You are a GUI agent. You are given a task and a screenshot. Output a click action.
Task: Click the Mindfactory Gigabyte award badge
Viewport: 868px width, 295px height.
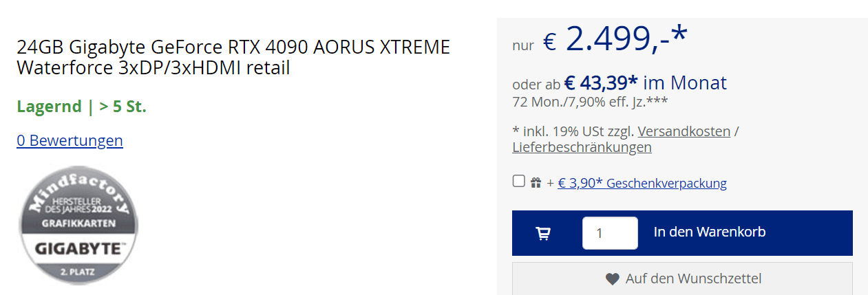click(x=78, y=226)
